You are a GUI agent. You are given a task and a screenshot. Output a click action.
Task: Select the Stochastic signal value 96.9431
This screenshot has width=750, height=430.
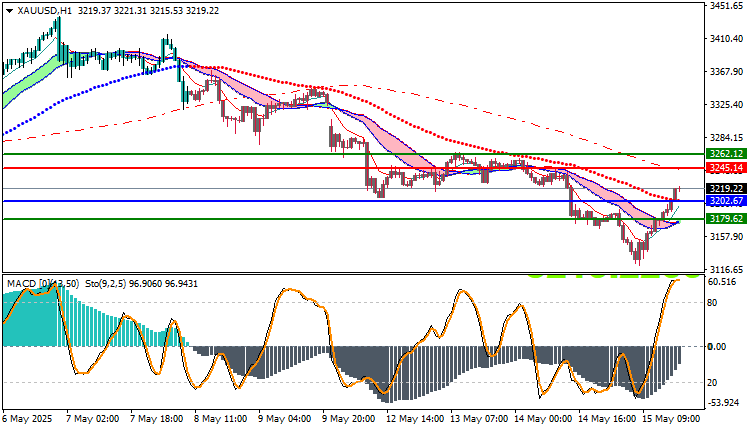point(181,284)
